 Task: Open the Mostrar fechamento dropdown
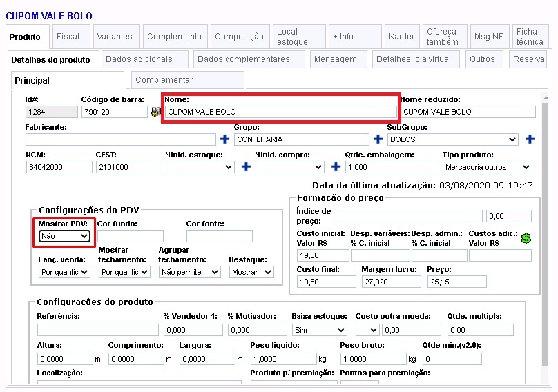click(124, 272)
